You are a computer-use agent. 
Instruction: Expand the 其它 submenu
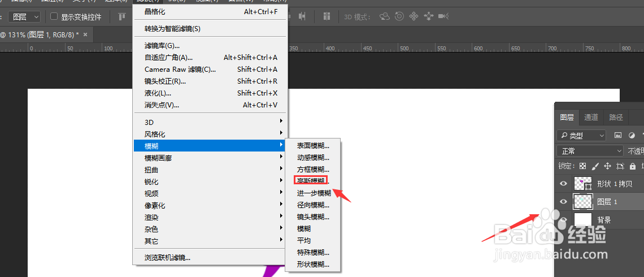[x=210, y=241]
